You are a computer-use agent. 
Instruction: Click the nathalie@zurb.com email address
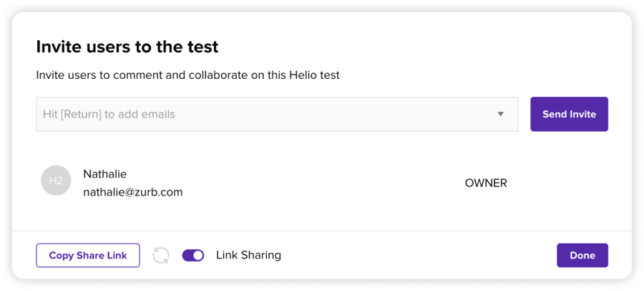pyautogui.click(x=132, y=192)
